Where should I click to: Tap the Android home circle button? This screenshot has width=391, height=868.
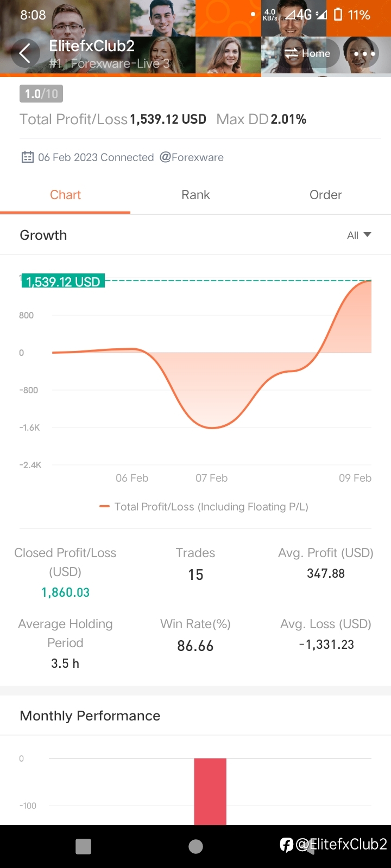tap(195, 846)
